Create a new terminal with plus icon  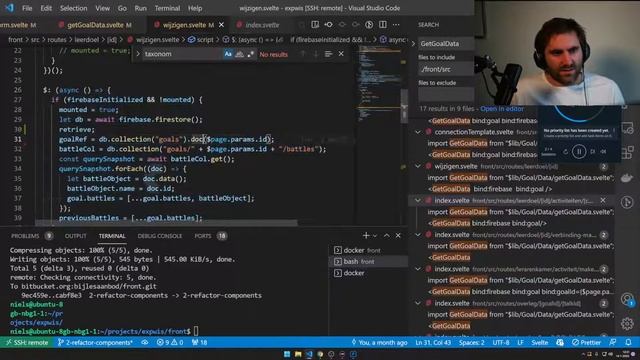click(366, 236)
